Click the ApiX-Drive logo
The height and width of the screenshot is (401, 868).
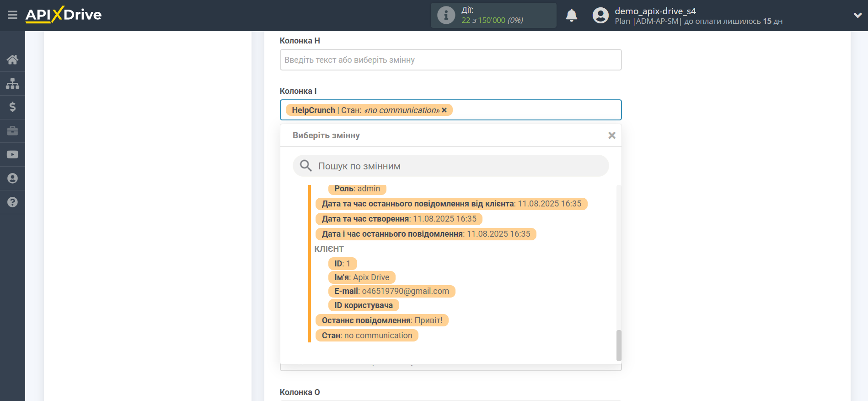coord(64,15)
